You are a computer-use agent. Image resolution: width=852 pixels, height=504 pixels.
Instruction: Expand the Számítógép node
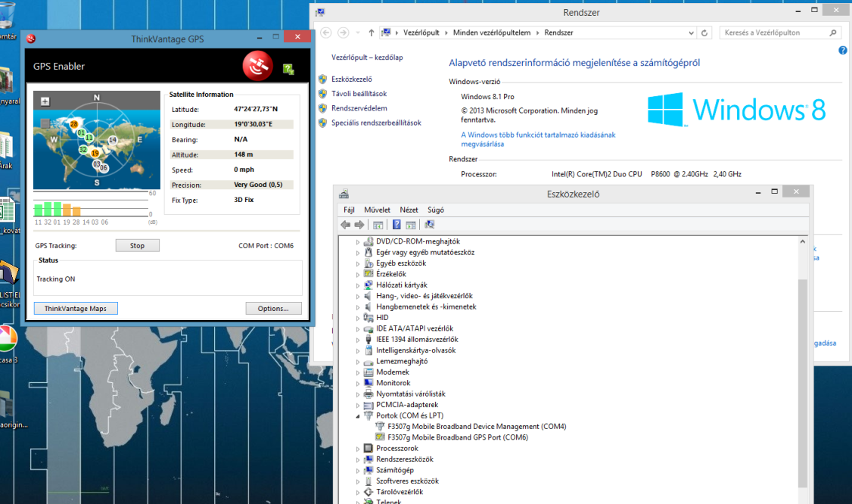pyautogui.click(x=358, y=470)
